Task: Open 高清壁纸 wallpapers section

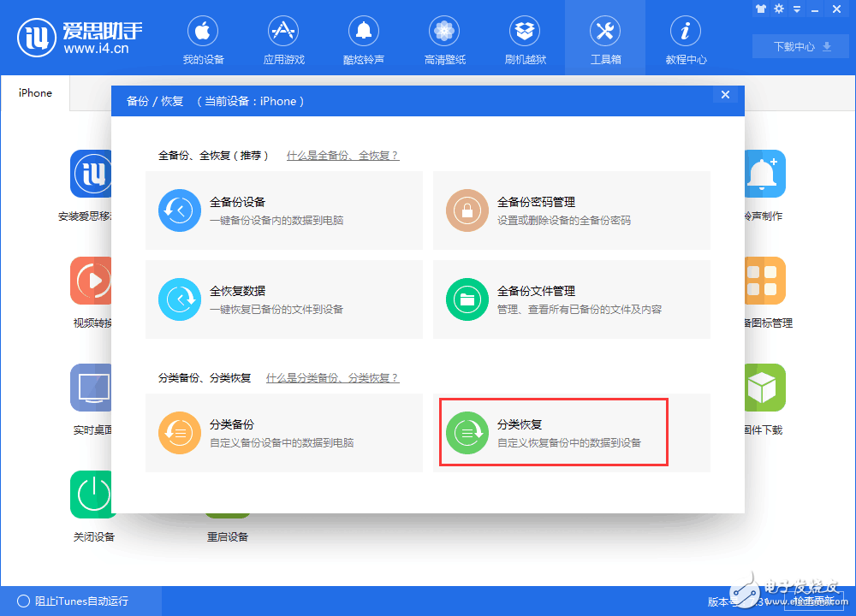Action: [444, 38]
